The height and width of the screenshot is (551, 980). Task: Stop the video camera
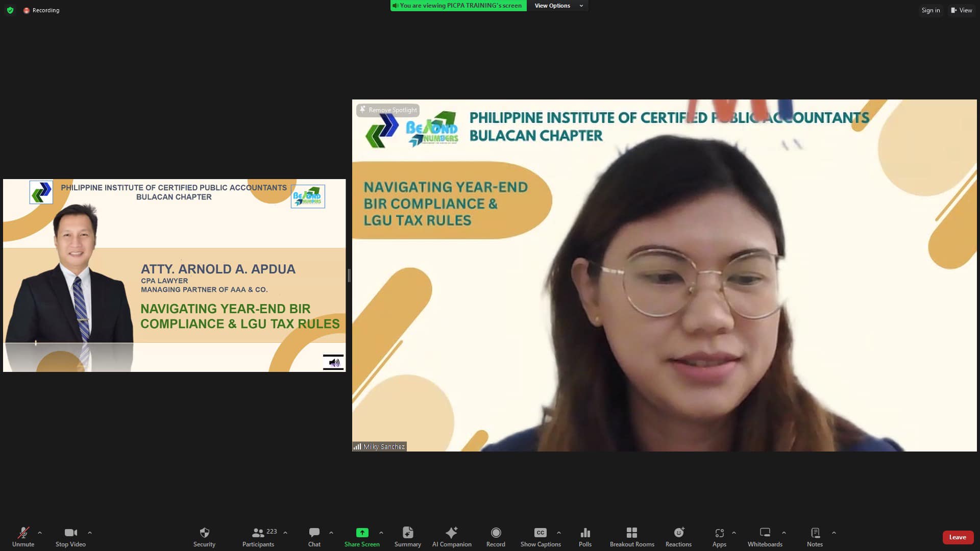(70, 537)
